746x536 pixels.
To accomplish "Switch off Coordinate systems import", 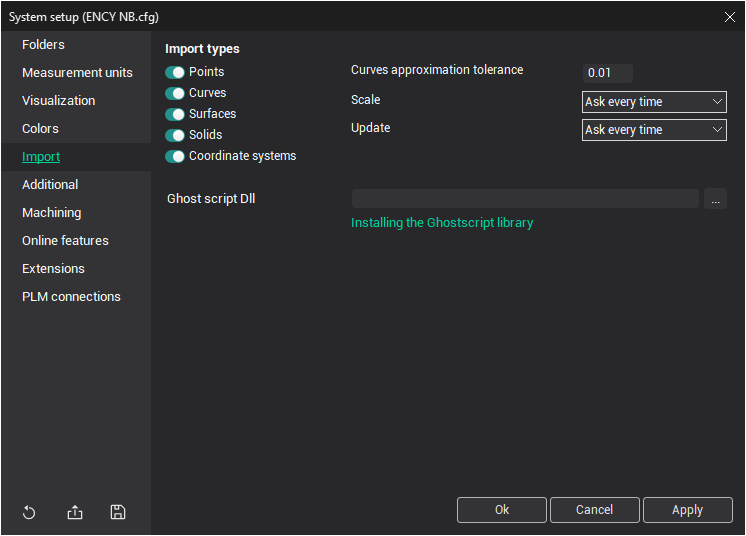I will [175, 156].
